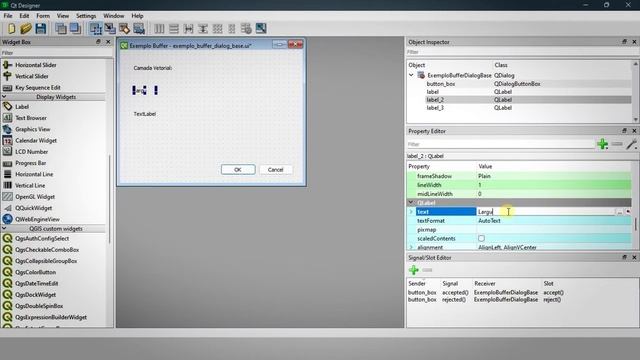640x360 pixels.
Task: Open the View menu
Action: 62,16
